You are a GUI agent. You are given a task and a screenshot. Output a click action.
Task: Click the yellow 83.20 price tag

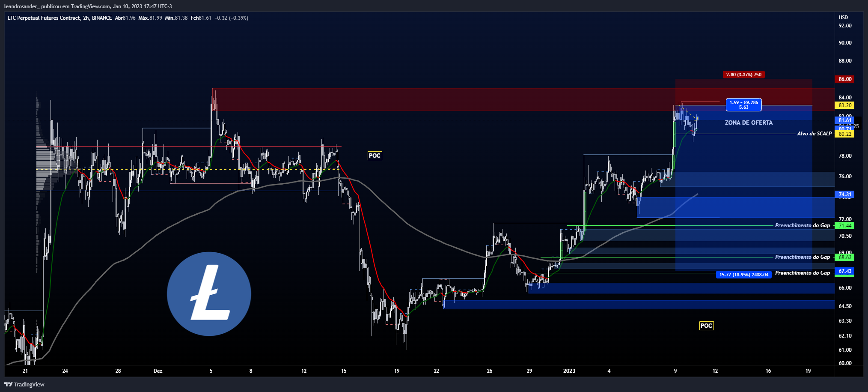(845, 105)
